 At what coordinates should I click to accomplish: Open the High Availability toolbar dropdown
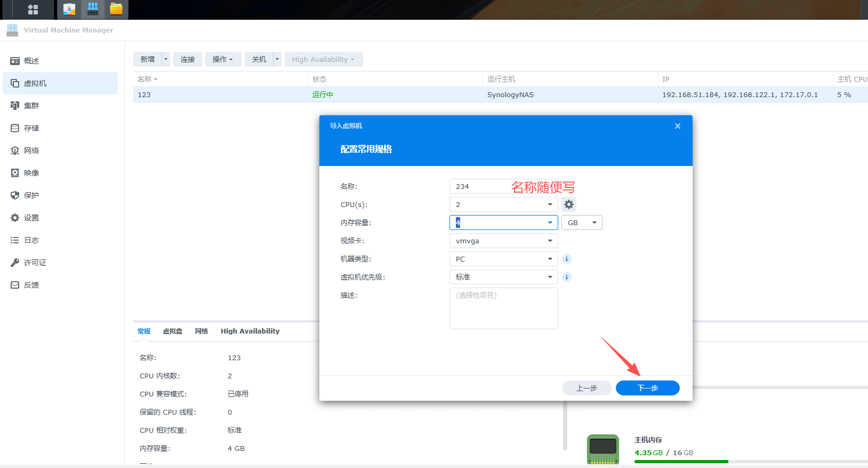pos(324,59)
